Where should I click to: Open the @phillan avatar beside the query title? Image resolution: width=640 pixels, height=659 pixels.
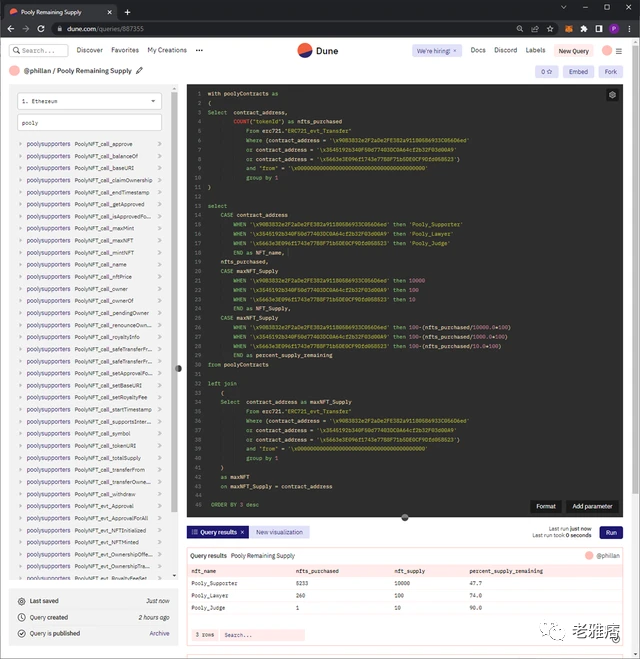click(x=14, y=71)
